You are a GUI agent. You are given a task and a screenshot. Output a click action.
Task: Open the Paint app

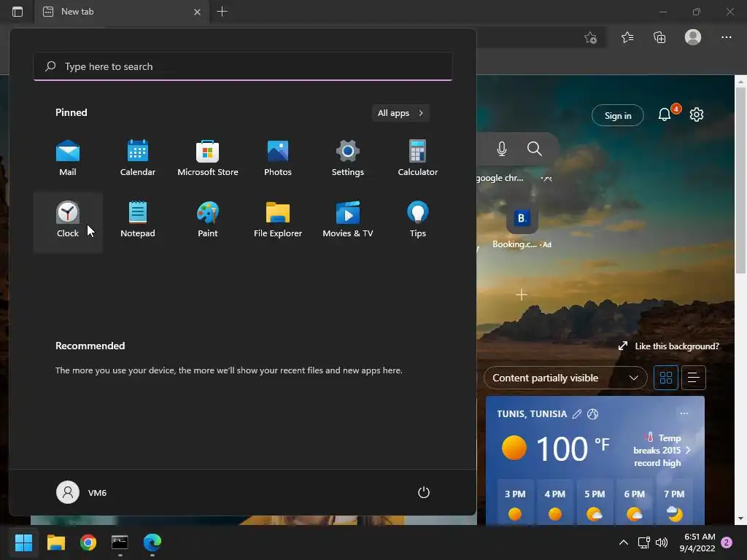point(208,219)
